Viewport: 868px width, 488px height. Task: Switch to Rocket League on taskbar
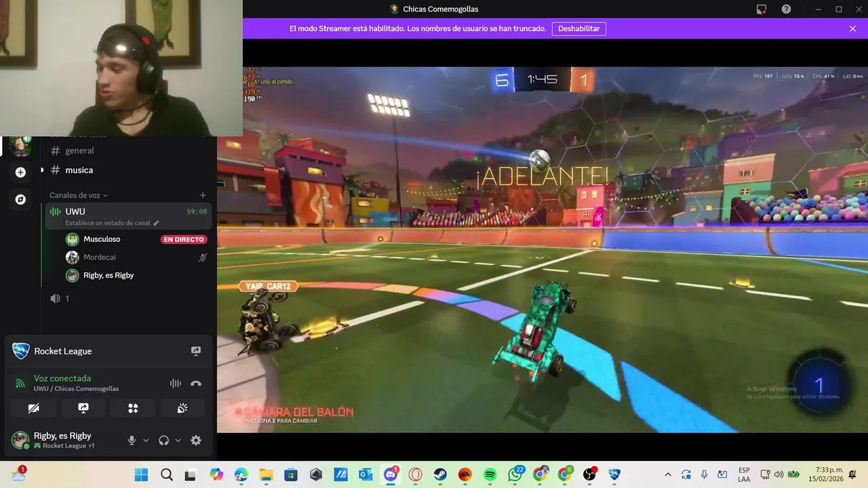tap(614, 475)
